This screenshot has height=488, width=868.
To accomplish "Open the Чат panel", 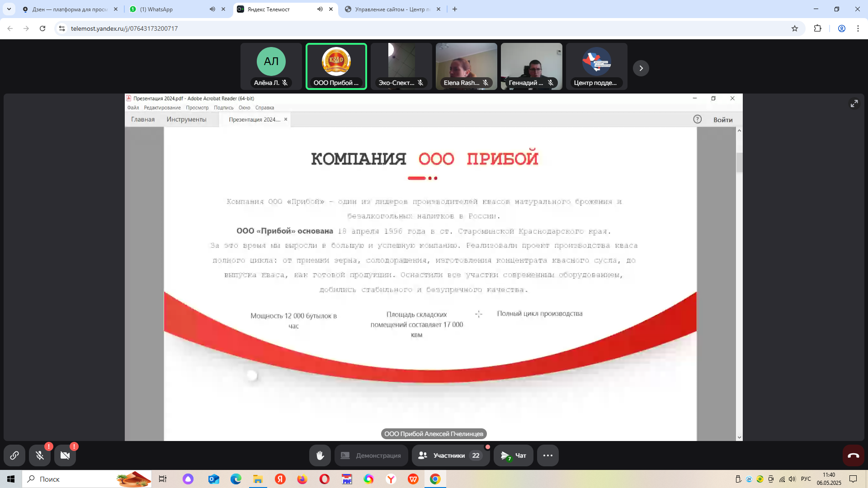I will coord(514,455).
